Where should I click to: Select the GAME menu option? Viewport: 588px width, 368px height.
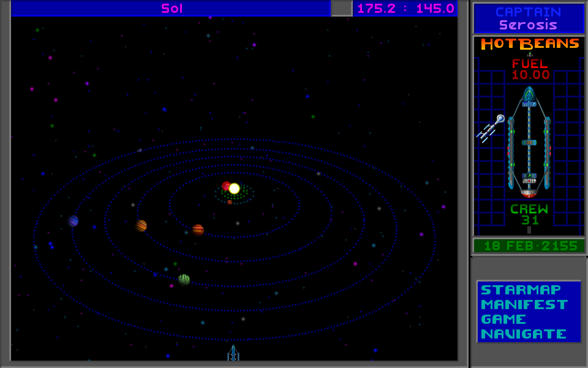coord(503,319)
